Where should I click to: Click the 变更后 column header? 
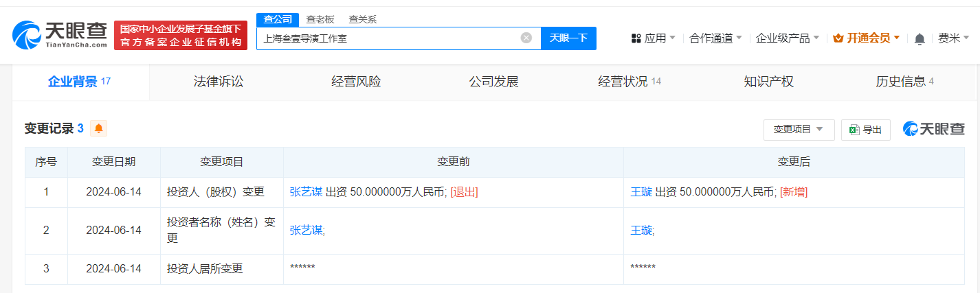click(794, 162)
